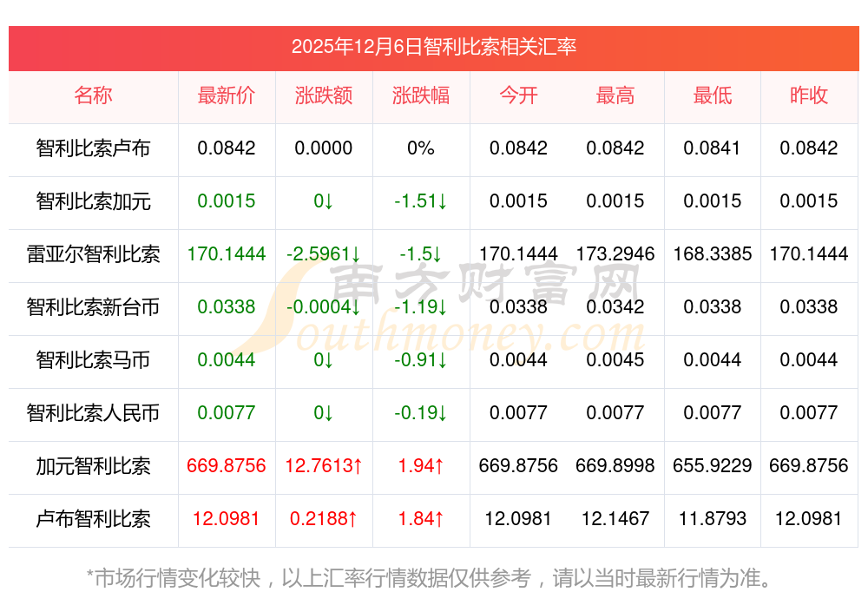The width and height of the screenshot is (868, 605).
Task: Click the 涨跌额 column header
Action: tap(324, 95)
